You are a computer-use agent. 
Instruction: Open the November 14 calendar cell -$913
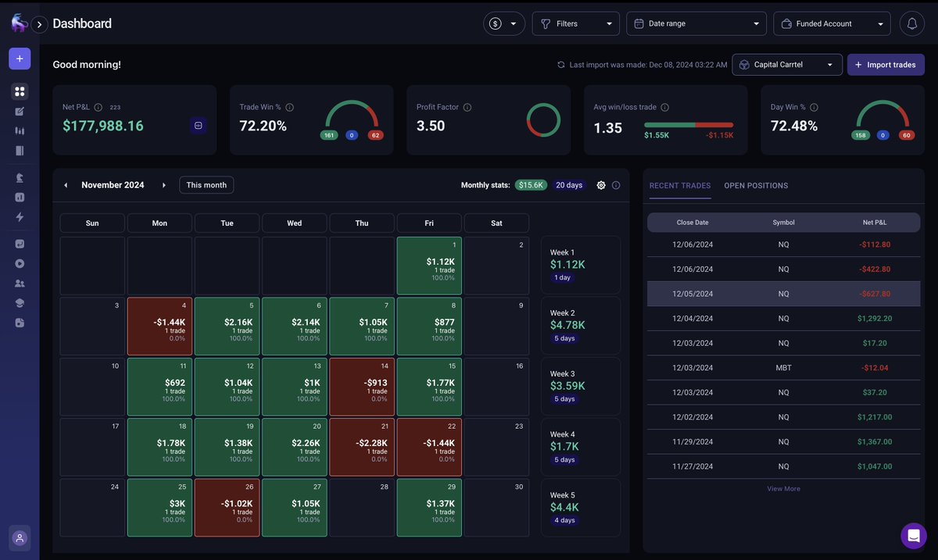(x=362, y=387)
